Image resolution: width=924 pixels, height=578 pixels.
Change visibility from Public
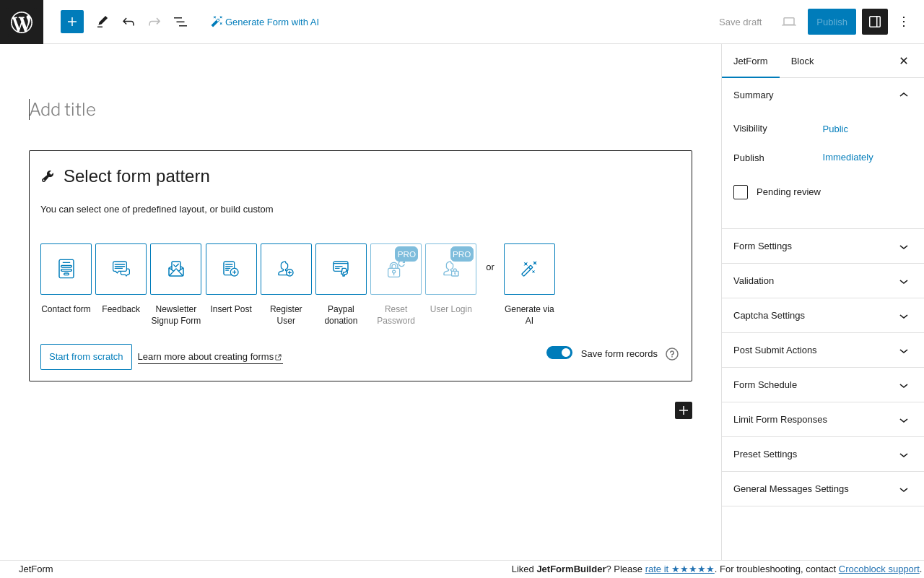tap(835, 129)
